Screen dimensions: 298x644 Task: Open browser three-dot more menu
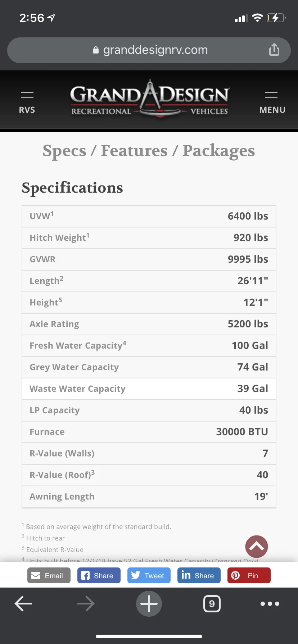pyautogui.click(x=270, y=604)
